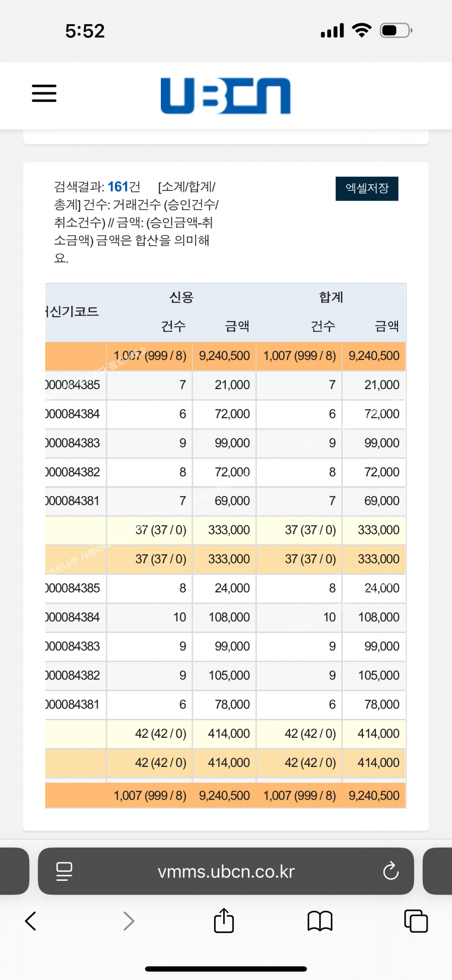Open the hamburger menu
Image resolution: width=452 pixels, height=980 pixels.
[44, 93]
